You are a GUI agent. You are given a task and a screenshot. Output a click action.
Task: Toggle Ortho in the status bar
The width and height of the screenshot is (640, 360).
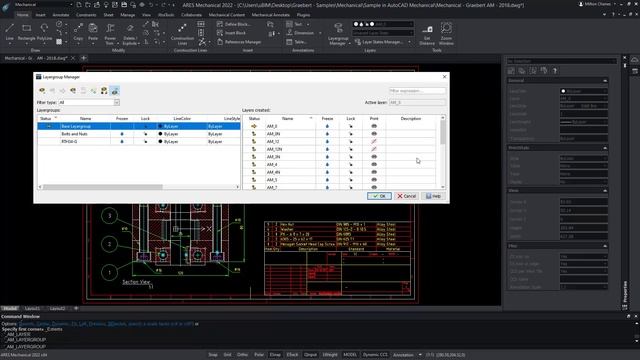(x=242, y=355)
